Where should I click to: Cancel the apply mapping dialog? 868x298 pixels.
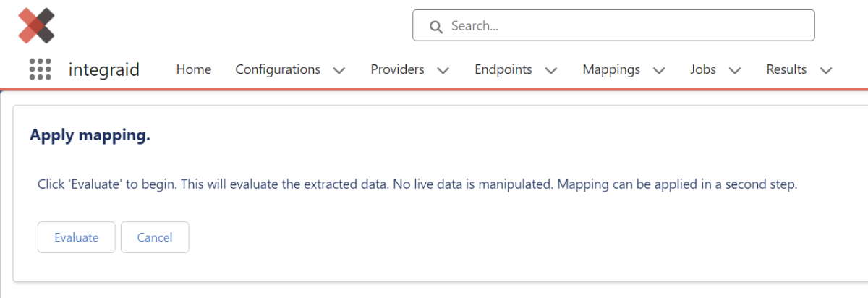click(155, 237)
